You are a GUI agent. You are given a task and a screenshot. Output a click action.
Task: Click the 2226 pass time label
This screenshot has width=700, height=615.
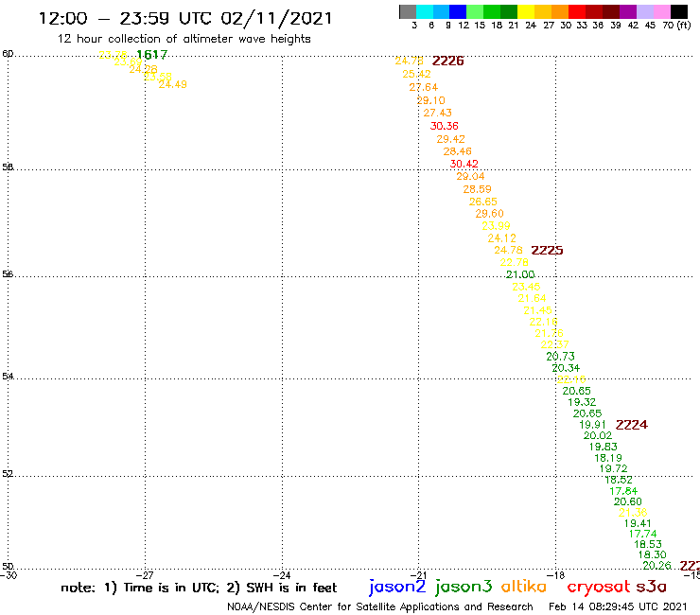447,61
